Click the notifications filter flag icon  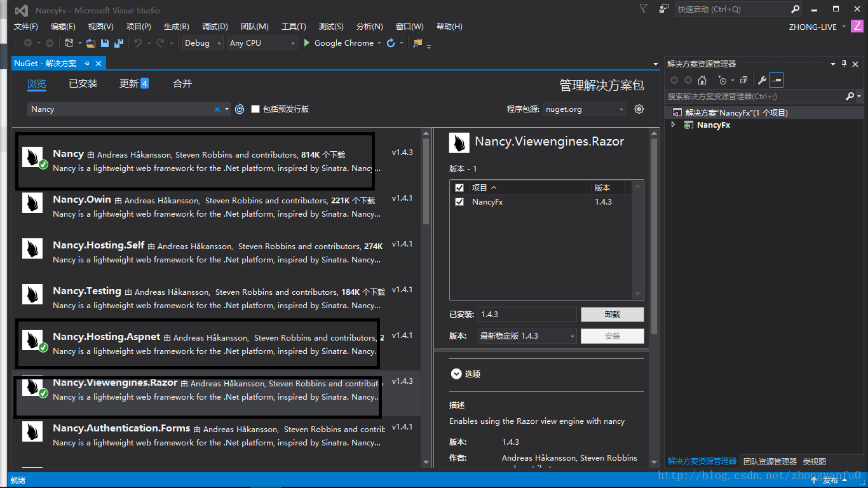tap(644, 9)
